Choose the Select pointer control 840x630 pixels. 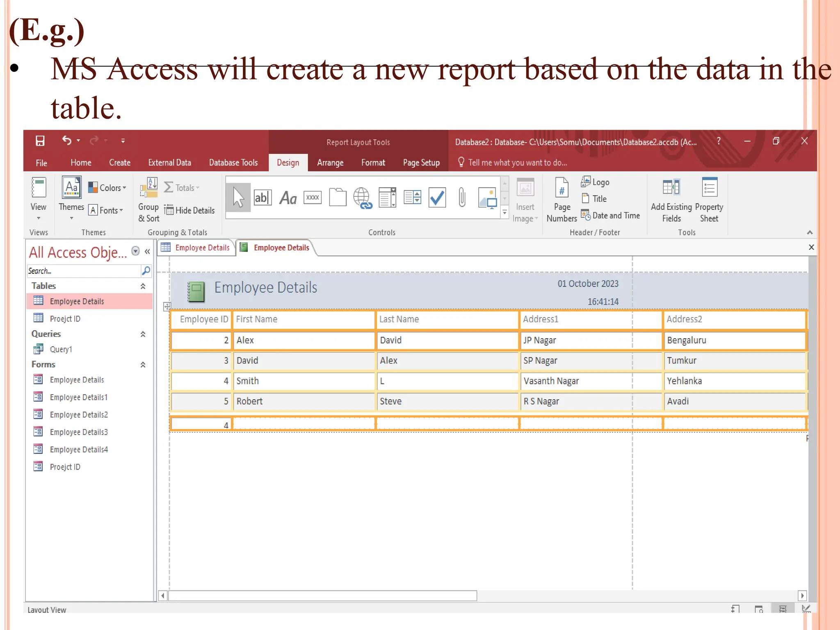(238, 198)
